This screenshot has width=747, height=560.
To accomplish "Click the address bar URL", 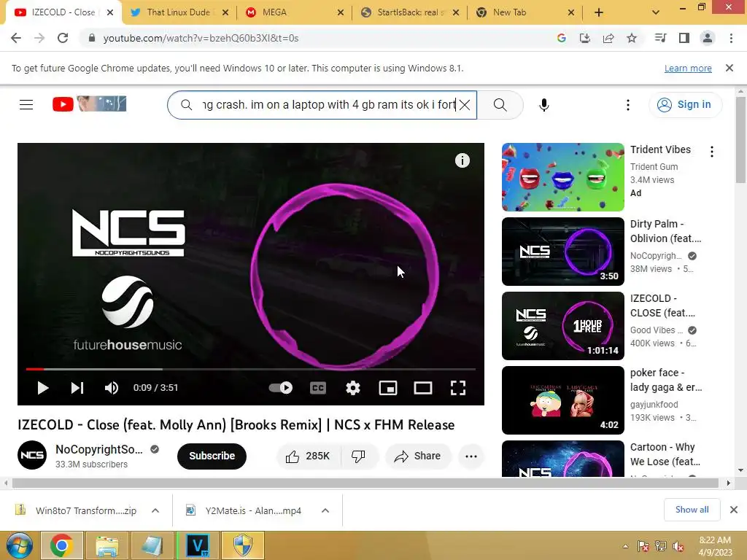I will tap(201, 38).
